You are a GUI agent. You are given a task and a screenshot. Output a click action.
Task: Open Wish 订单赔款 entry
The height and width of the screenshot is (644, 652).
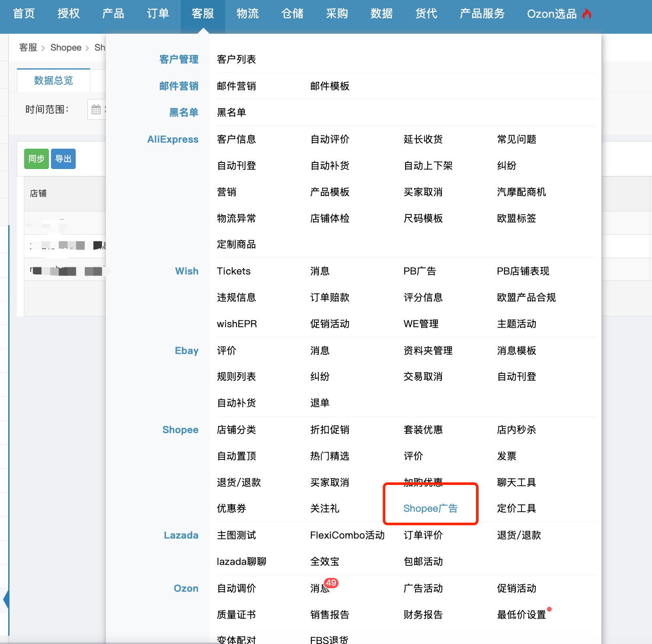[x=330, y=297]
